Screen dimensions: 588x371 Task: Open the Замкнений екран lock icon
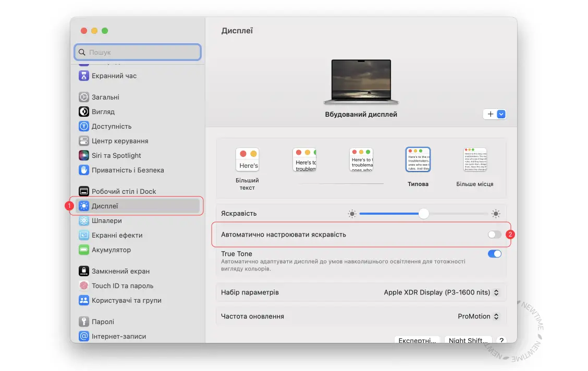point(83,271)
